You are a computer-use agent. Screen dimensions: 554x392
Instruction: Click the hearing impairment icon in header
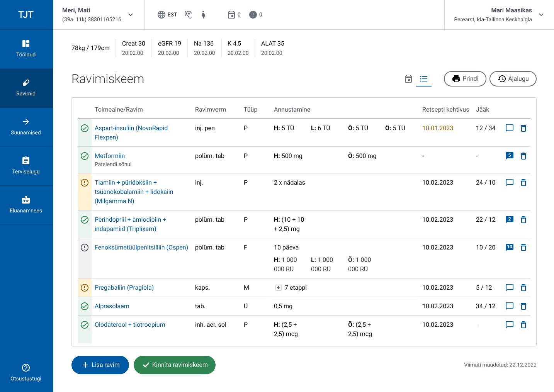(x=188, y=15)
